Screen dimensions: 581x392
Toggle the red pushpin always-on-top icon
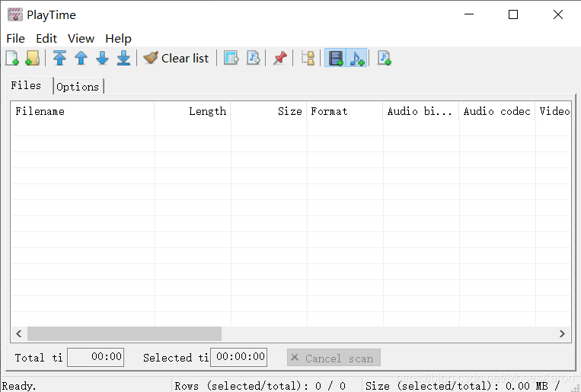[279, 58]
